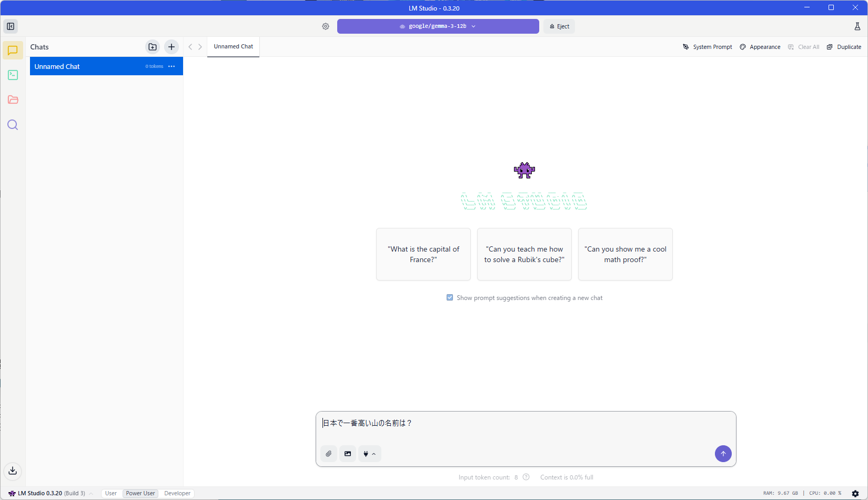Select the Unnamed Chat tab
This screenshot has height=500, width=868.
coord(233,47)
